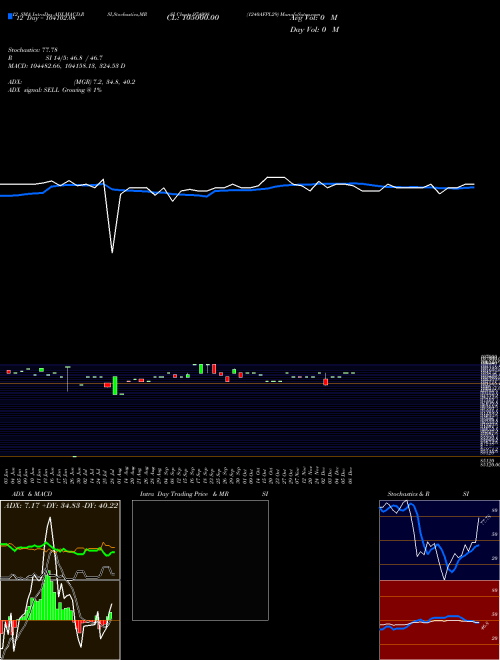Screen dimensions: 500x660
Task: Click the "Stochastics: 77.78" reading
Action: 32,50
